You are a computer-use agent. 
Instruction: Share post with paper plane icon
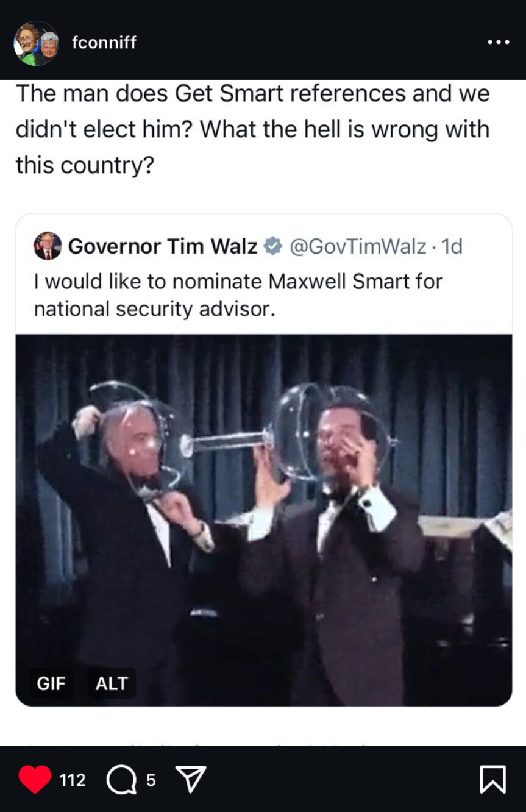point(190,779)
